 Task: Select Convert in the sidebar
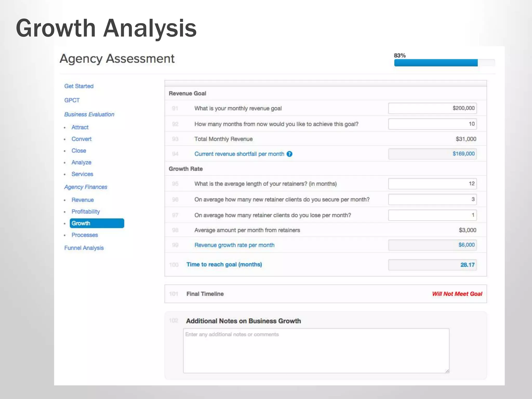coord(82,139)
